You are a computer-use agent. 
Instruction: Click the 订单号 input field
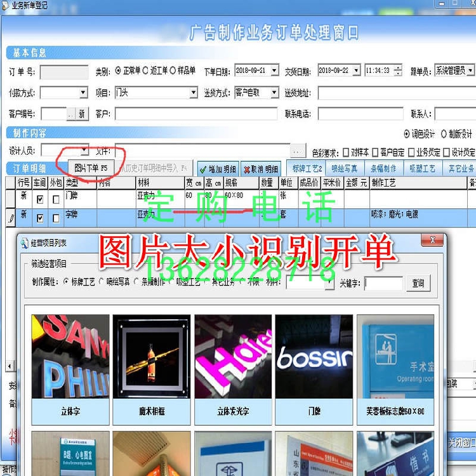64,72
